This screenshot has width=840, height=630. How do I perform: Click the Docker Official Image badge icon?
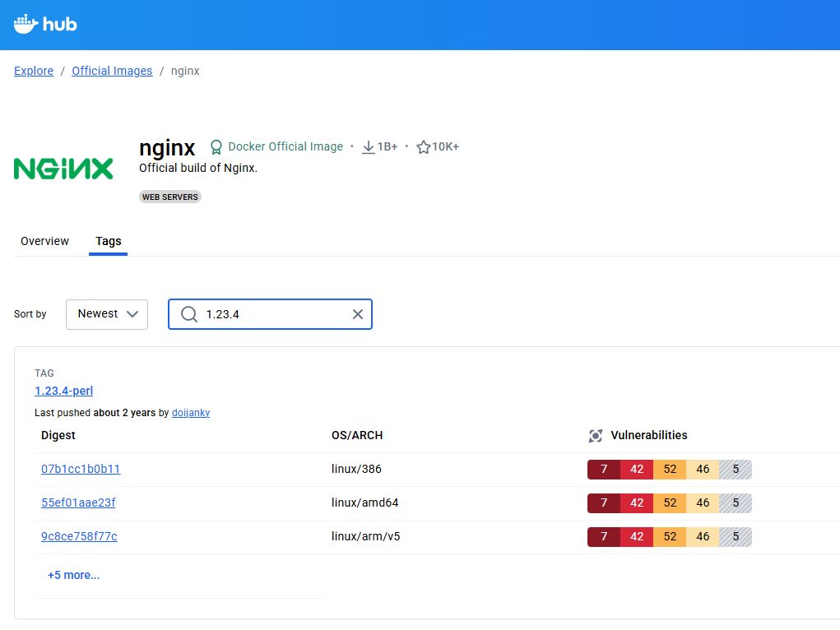click(x=216, y=147)
